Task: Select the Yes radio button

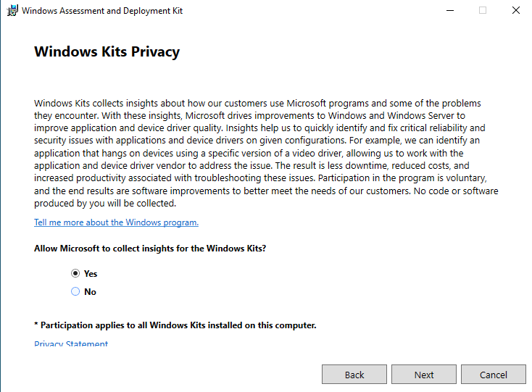Action: (75, 274)
